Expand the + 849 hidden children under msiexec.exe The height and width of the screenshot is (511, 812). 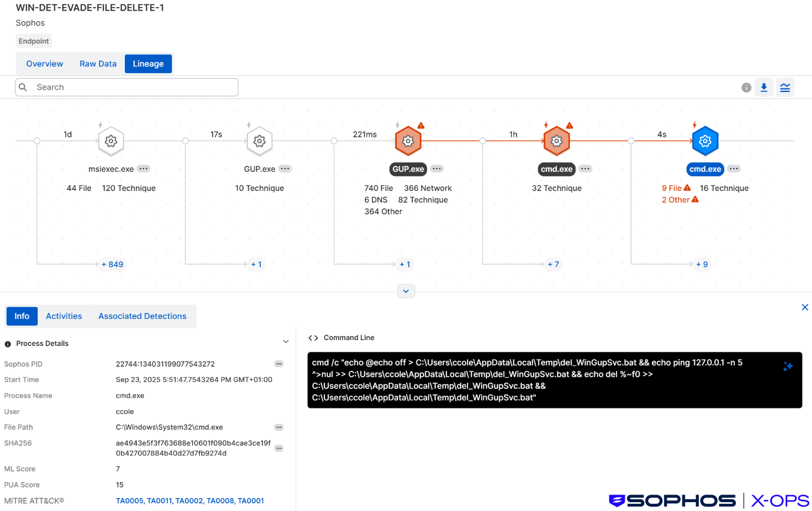tap(112, 264)
